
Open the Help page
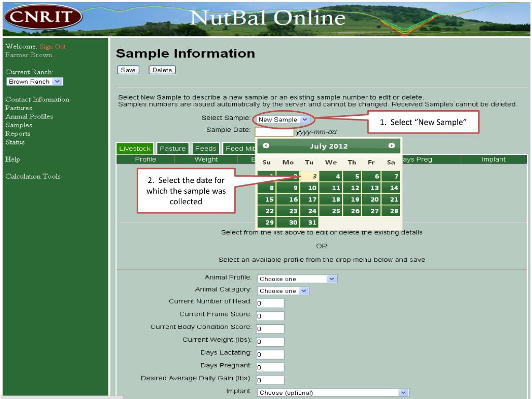12,159
